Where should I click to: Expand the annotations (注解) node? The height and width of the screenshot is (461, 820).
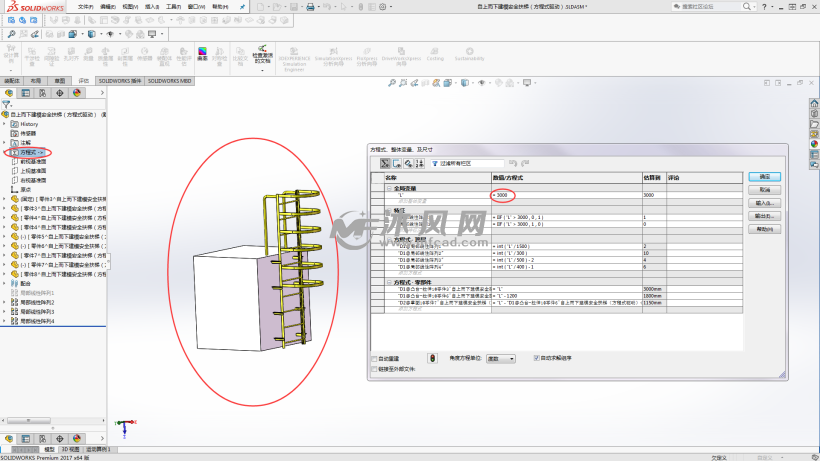[5, 142]
